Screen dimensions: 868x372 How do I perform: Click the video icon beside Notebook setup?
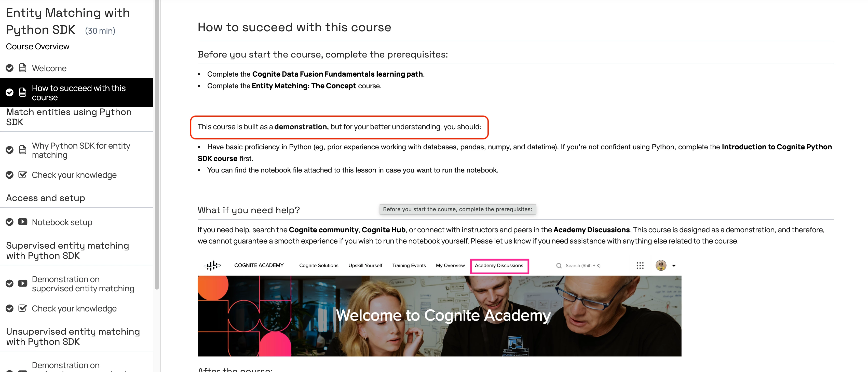23,222
